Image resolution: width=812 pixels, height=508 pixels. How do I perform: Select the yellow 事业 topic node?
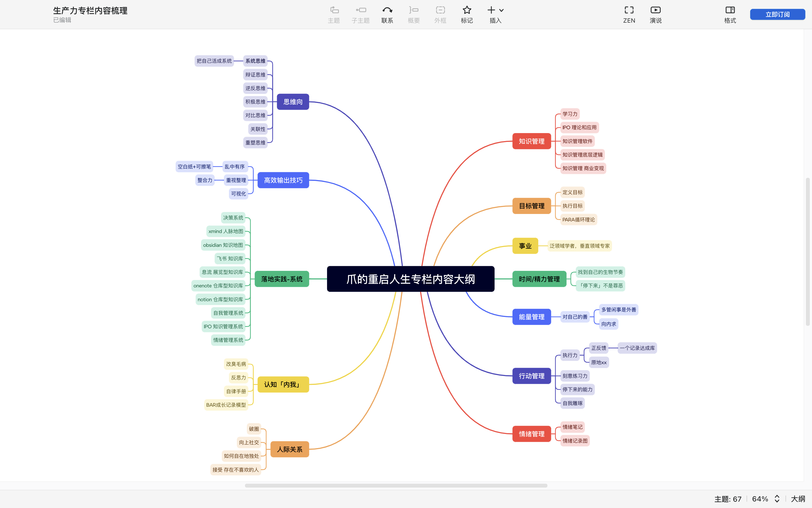click(x=525, y=246)
